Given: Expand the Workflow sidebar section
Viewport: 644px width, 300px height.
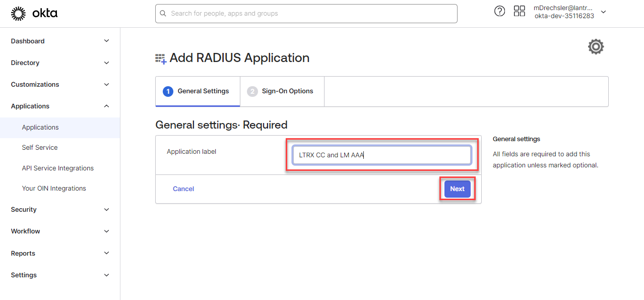Looking at the screenshot, I should (x=60, y=231).
